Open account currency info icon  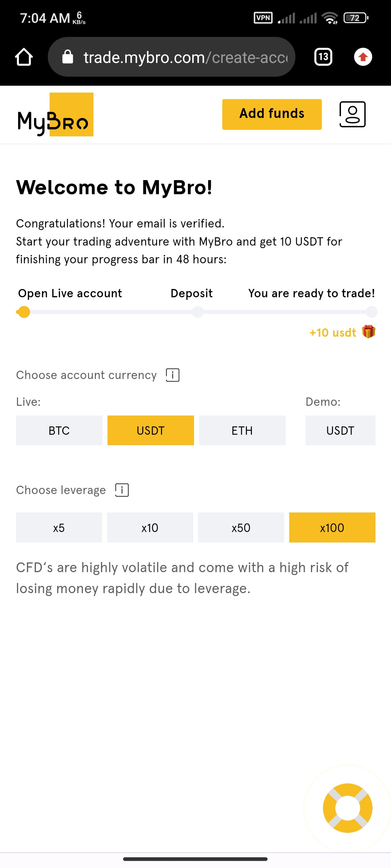point(173,375)
